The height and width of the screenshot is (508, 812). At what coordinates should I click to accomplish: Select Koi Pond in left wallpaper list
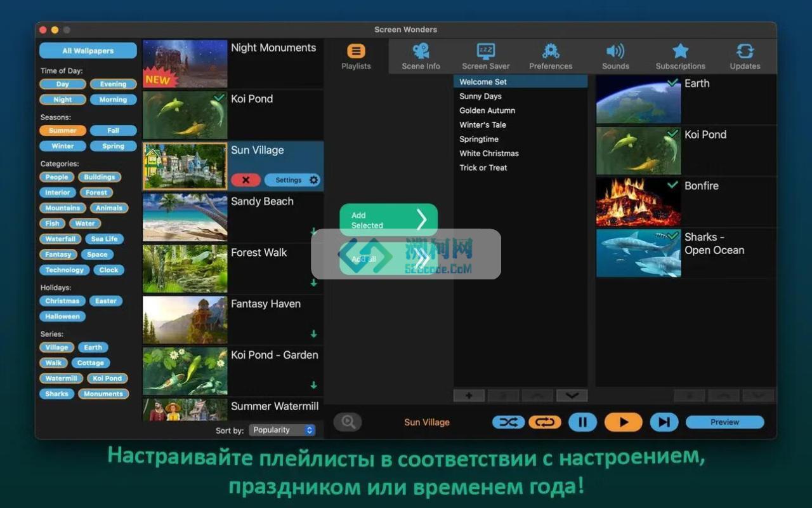click(233, 115)
